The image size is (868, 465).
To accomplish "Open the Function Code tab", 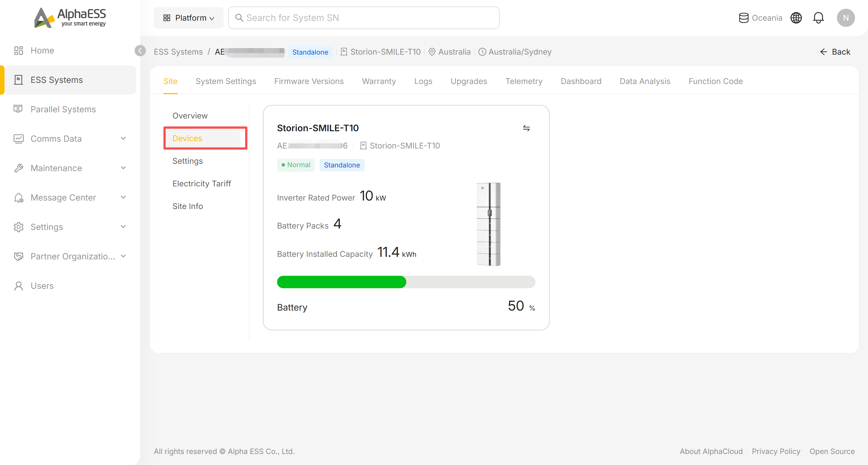I will pyautogui.click(x=715, y=81).
